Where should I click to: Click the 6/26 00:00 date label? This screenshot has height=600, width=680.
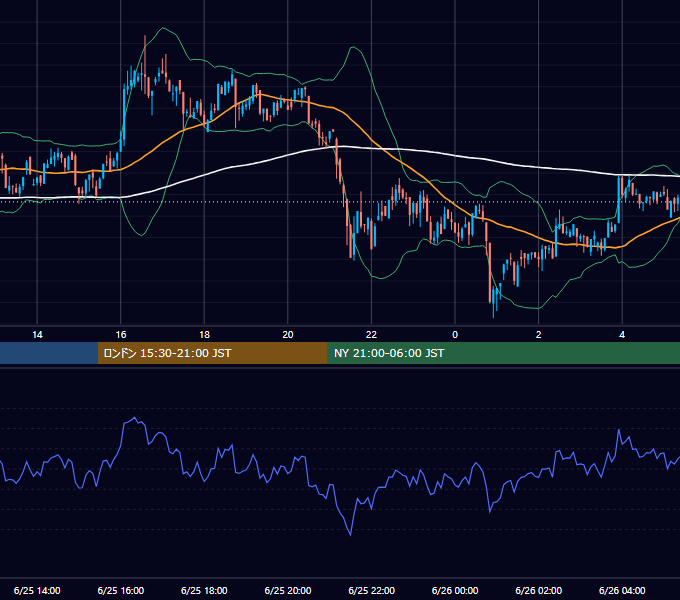pos(455,590)
